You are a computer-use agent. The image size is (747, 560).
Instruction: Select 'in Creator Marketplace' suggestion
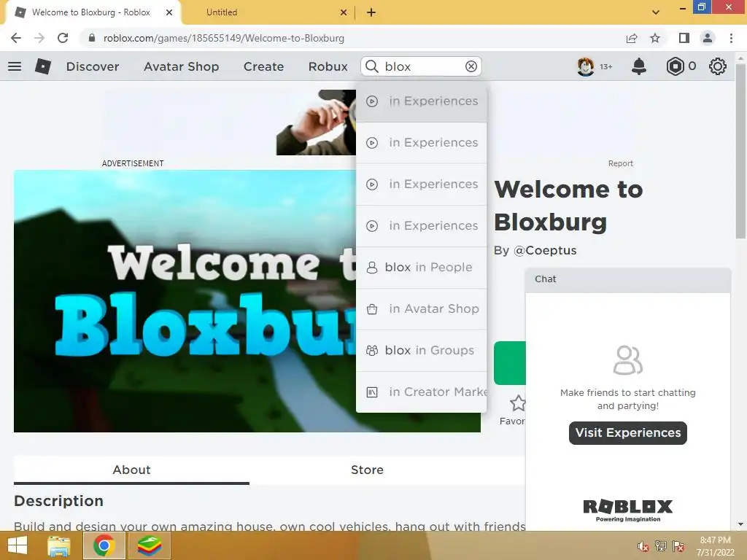click(x=421, y=392)
